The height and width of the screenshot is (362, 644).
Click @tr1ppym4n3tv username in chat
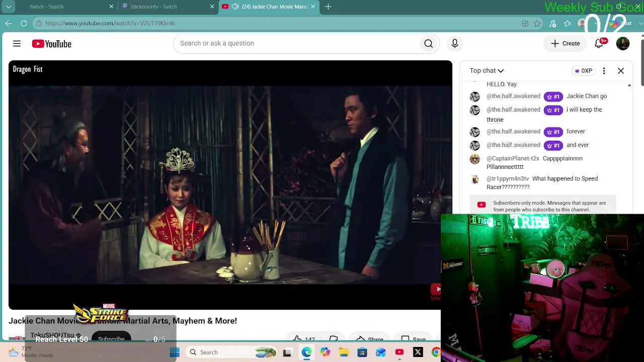point(508,178)
